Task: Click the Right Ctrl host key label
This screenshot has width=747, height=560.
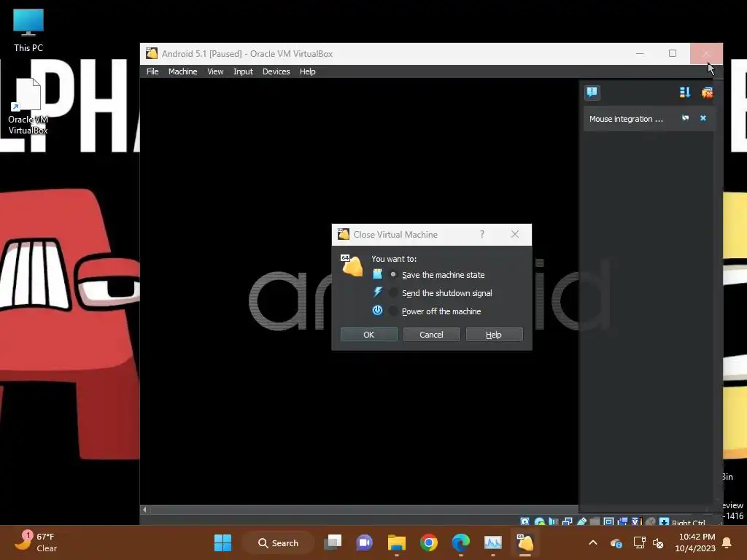Action: (x=689, y=522)
